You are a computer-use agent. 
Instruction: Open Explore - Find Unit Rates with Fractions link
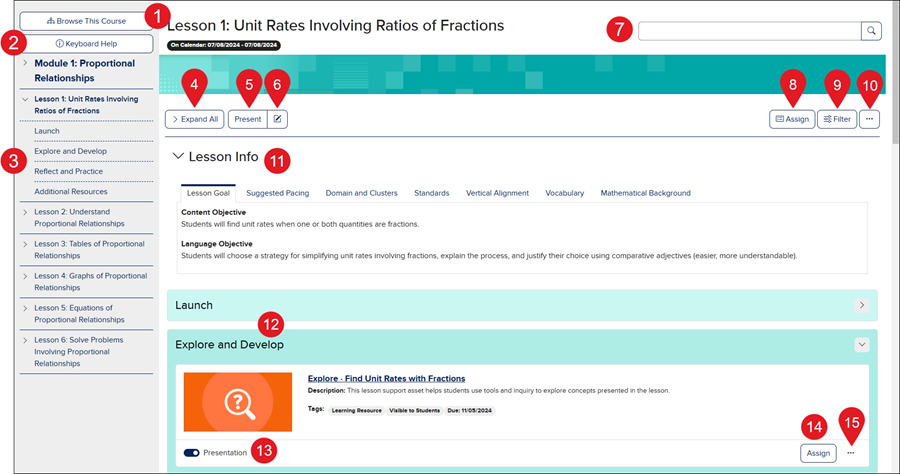pyautogui.click(x=386, y=379)
